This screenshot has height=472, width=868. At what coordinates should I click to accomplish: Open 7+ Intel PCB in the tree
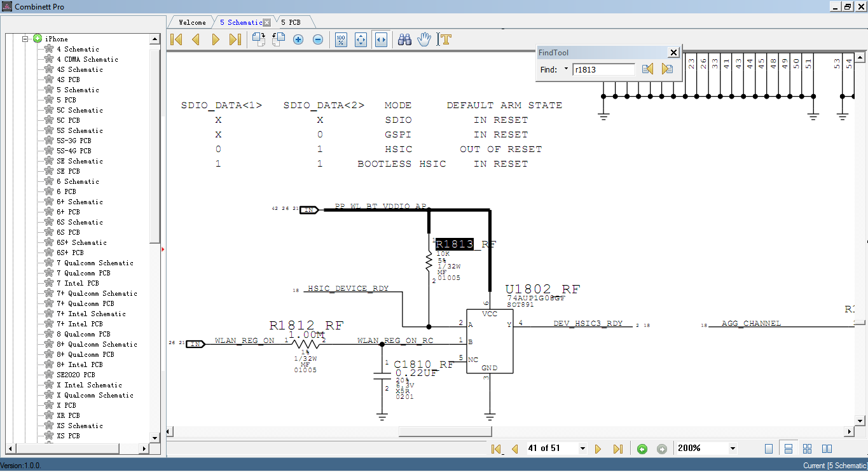(79, 324)
